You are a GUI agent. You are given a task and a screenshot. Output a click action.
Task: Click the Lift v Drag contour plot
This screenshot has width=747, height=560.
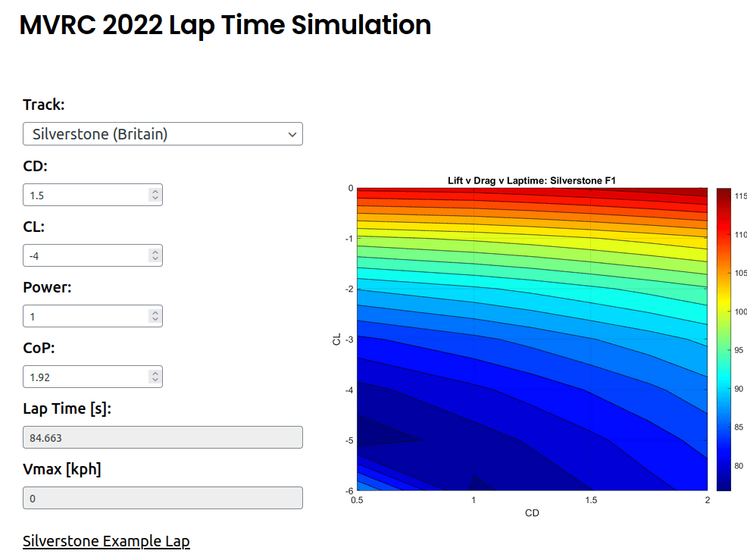530,337
